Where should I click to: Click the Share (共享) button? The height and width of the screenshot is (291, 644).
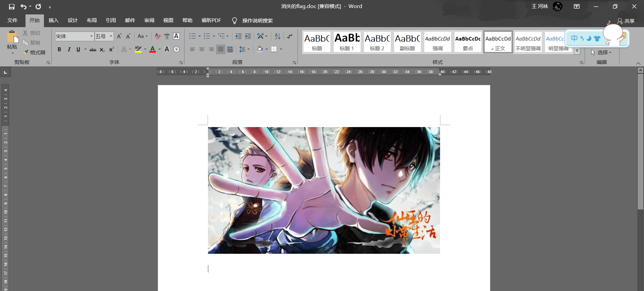coord(626,21)
